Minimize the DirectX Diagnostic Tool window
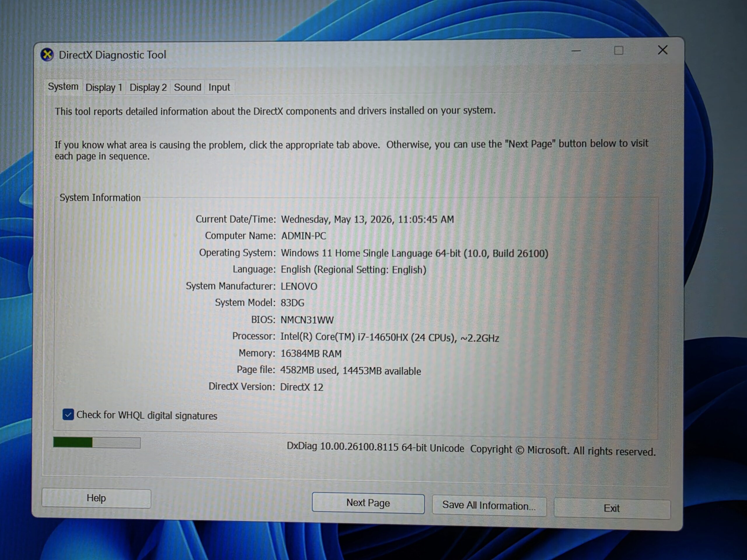 click(576, 51)
